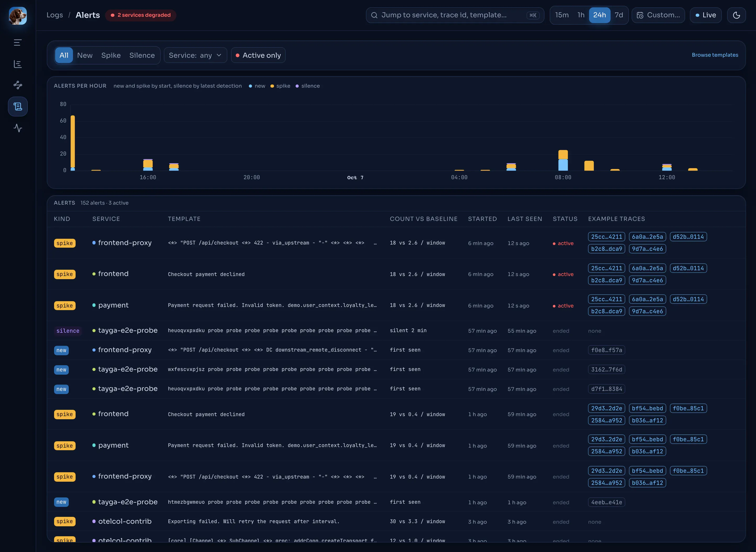Set time range to 24h
756x552 pixels.
point(600,15)
